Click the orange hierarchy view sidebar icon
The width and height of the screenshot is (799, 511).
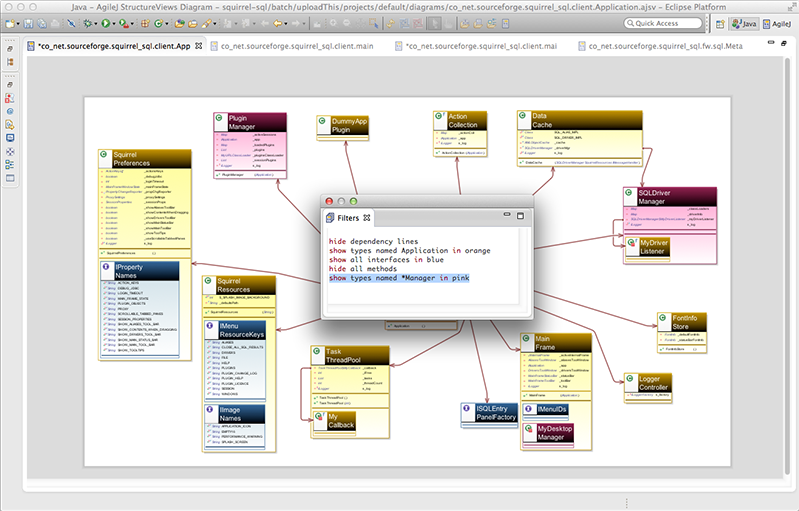point(10,62)
